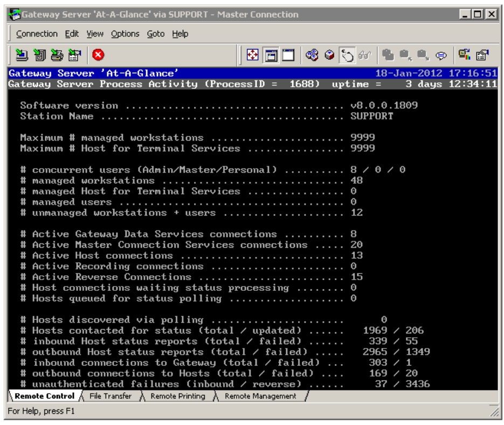Toggle the windowed view toolbar icon
Image resolution: width=504 pixels, height=425 pixels.
pos(271,55)
